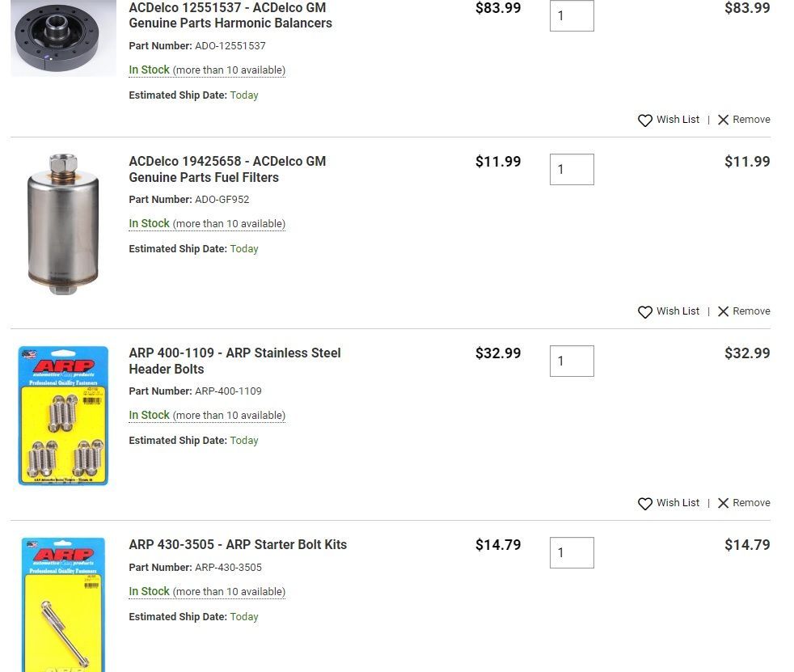The image size is (794, 672).
Task: Click X remove icon for Fuel Filters
Action: point(724,311)
